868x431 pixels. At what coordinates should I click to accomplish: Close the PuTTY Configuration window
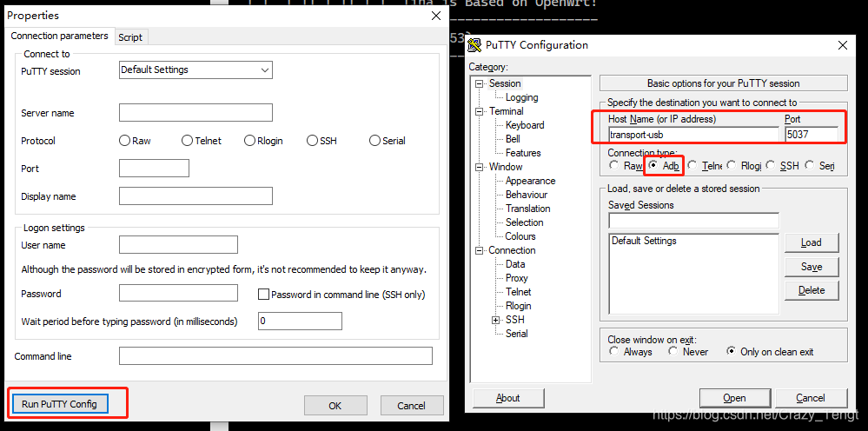coord(843,45)
